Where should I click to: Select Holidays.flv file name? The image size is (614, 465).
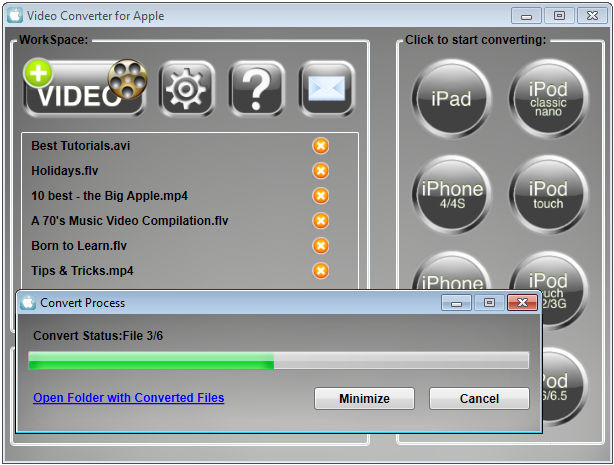(65, 171)
